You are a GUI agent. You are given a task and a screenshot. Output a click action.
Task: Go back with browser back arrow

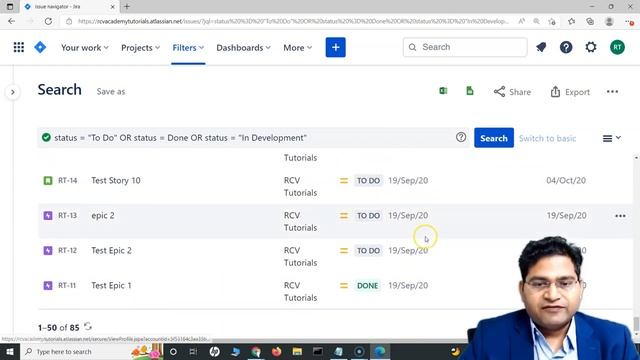11,21
